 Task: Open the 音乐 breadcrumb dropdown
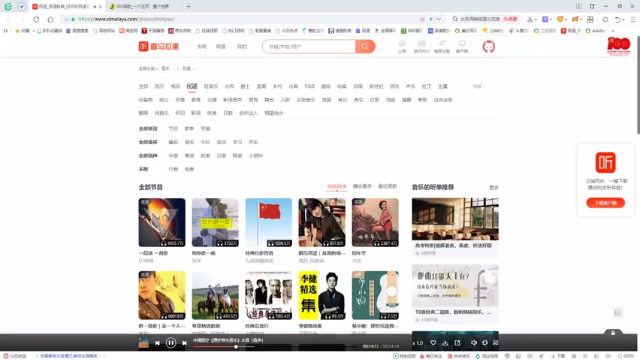tap(167, 69)
